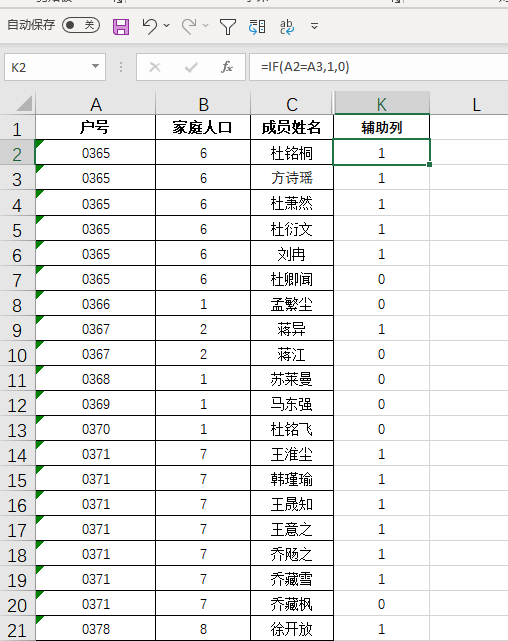
Task: Click the name cell 杜卿闻
Action: [292, 279]
